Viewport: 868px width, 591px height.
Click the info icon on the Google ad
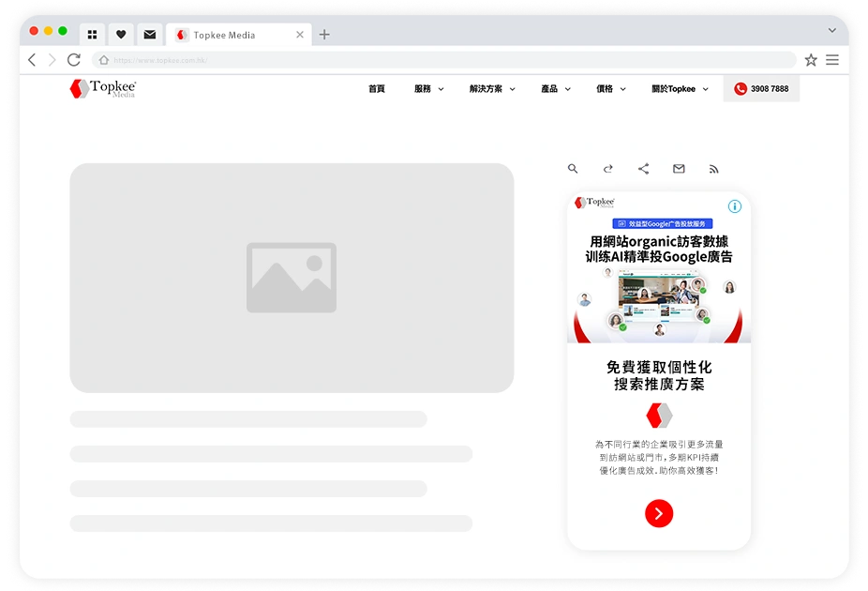click(735, 206)
